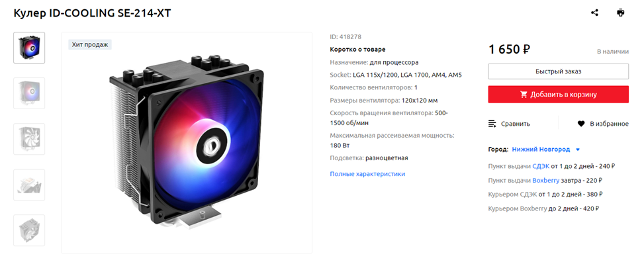Open the СДЭК pickup point link
This screenshot has height=270, width=644.
(541, 167)
